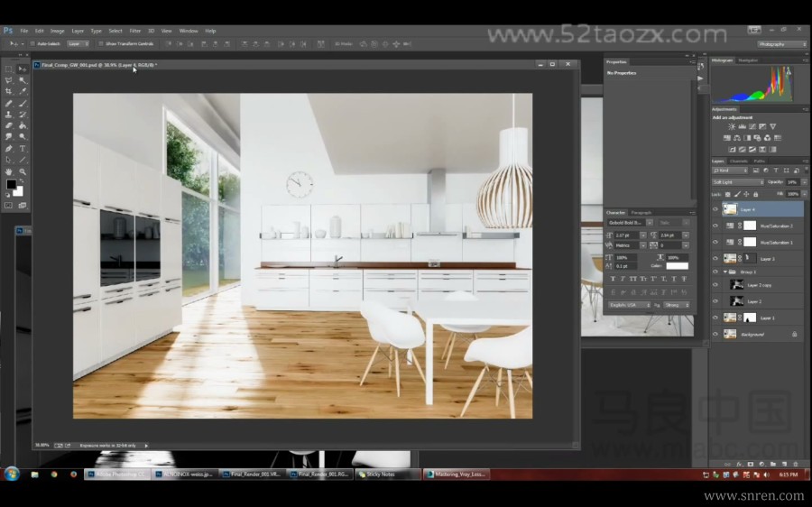Screen dimensions: 812x507
Task: Click the All Caps style icon
Action: coord(632,279)
